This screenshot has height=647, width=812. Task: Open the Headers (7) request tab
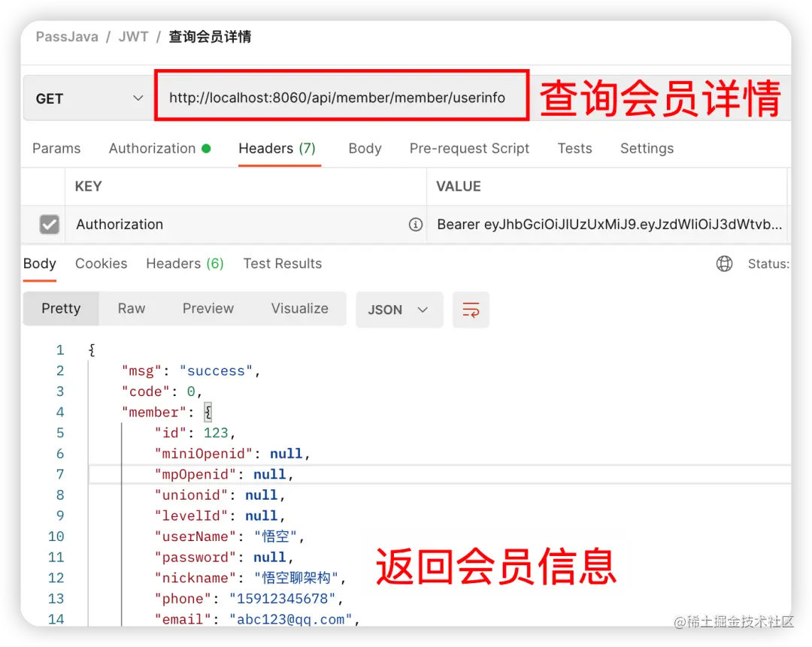pyautogui.click(x=277, y=148)
